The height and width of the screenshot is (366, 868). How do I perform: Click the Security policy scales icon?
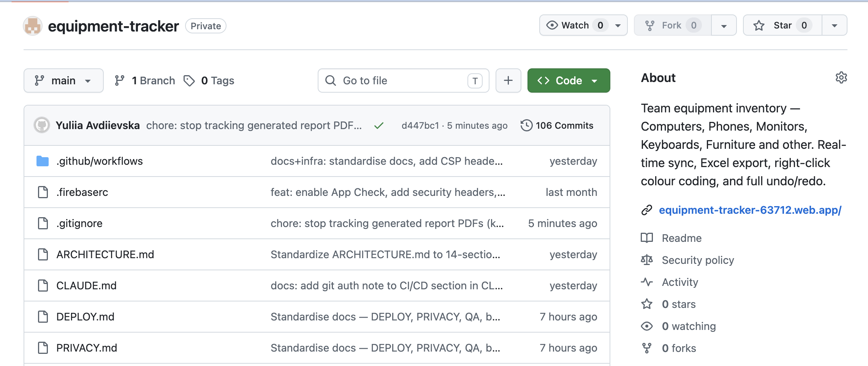pyautogui.click(x=647, y=260)
